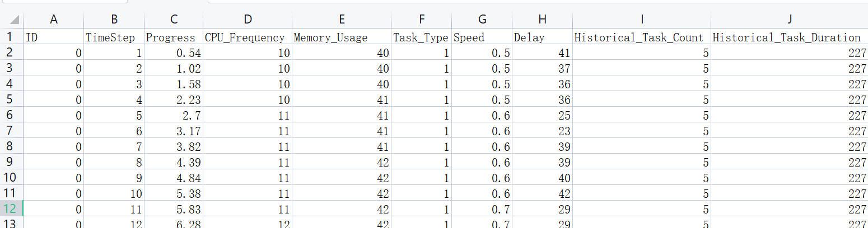
Task: Click the TimeStep header cell
Action: (x=114, y=37)
